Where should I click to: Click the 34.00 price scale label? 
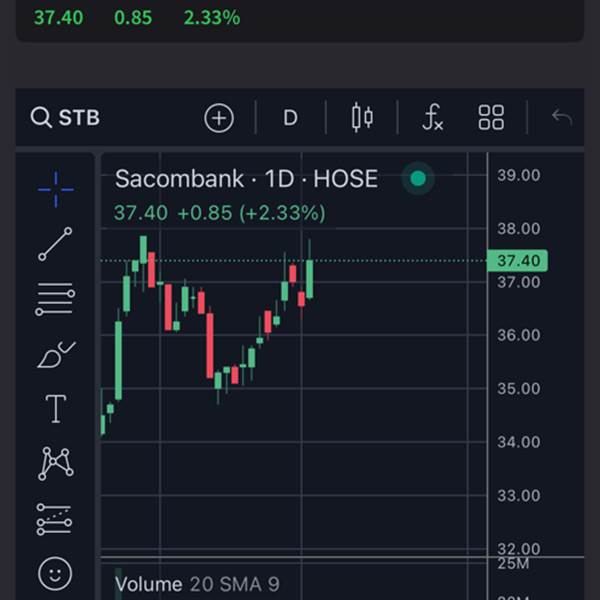[x=519, y=442]
